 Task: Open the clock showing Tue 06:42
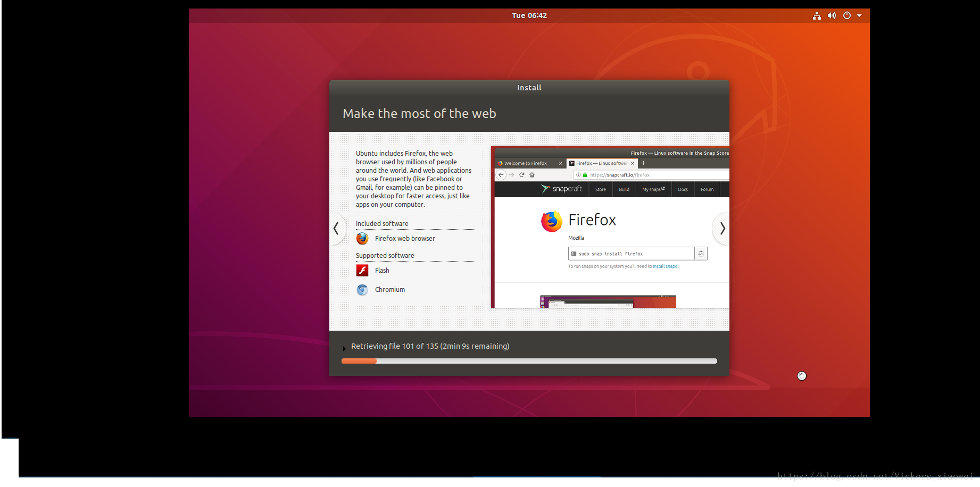pos(529,15)
